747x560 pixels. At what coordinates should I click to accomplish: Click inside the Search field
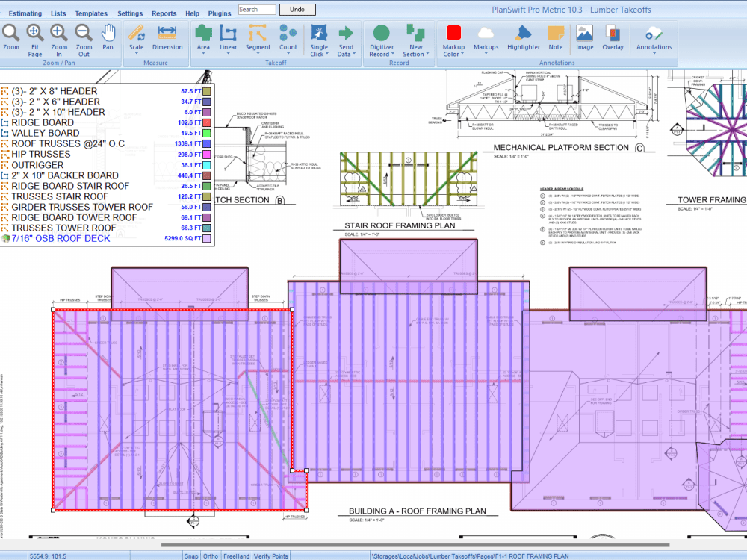(x=256, y=10)
